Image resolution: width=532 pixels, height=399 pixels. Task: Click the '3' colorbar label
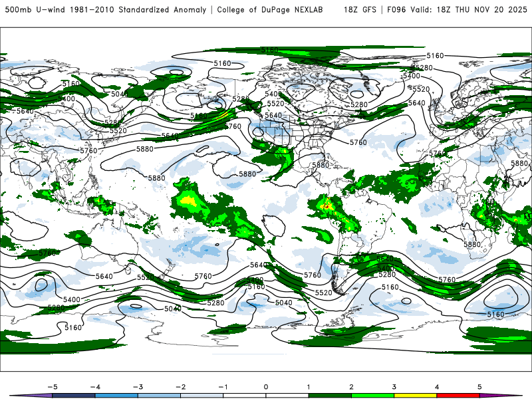tap(394, 387)
